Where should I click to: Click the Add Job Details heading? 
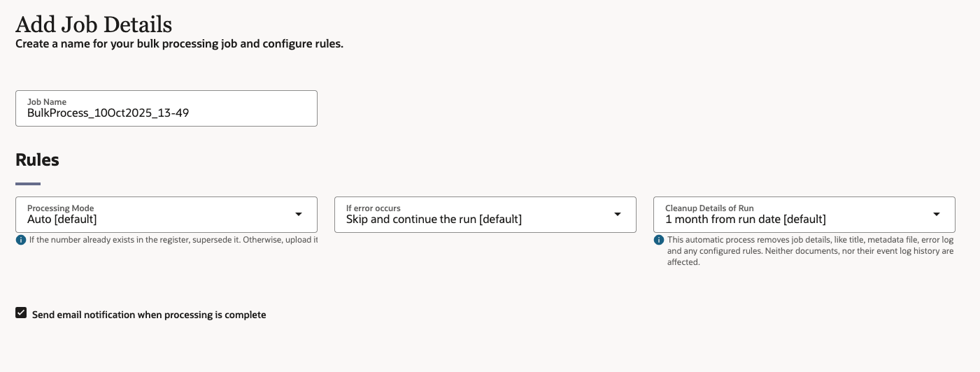tap(94, 24)
